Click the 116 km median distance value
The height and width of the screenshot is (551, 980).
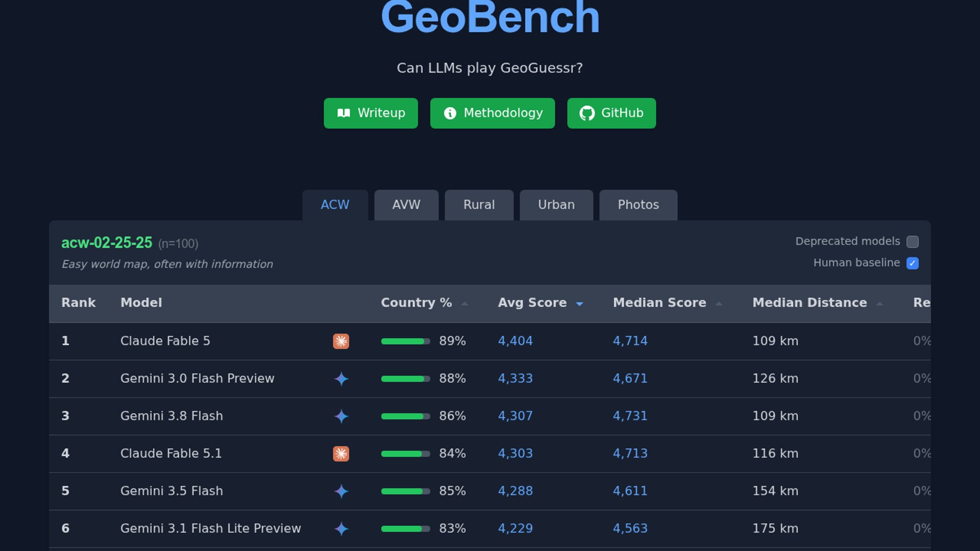(775, 454)
